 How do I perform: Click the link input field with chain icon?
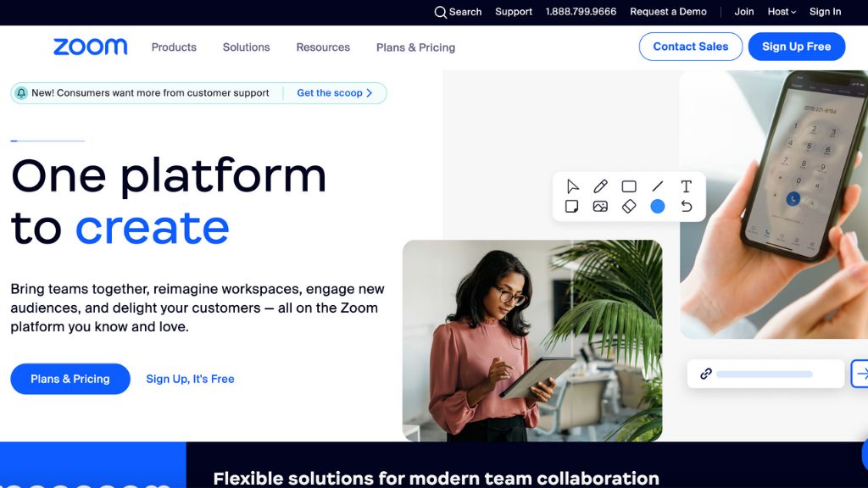coord(765,374)
